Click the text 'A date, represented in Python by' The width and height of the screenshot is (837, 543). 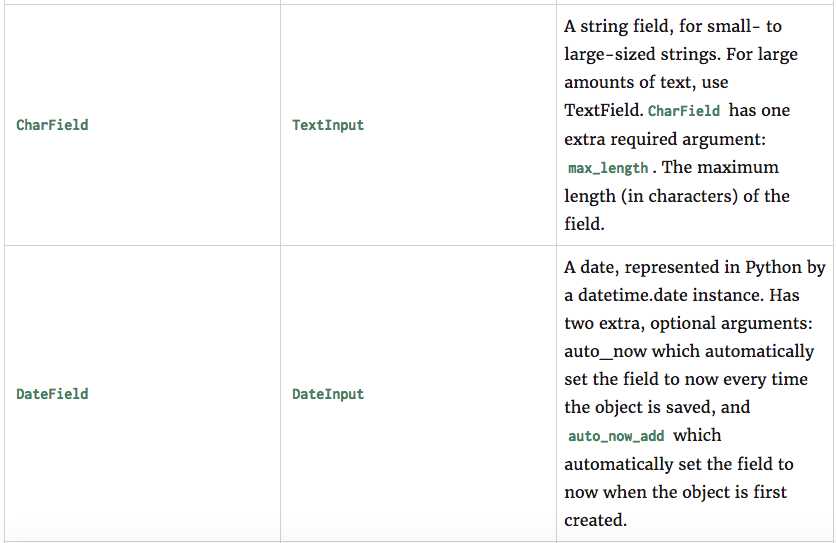[x=694, y=267]
